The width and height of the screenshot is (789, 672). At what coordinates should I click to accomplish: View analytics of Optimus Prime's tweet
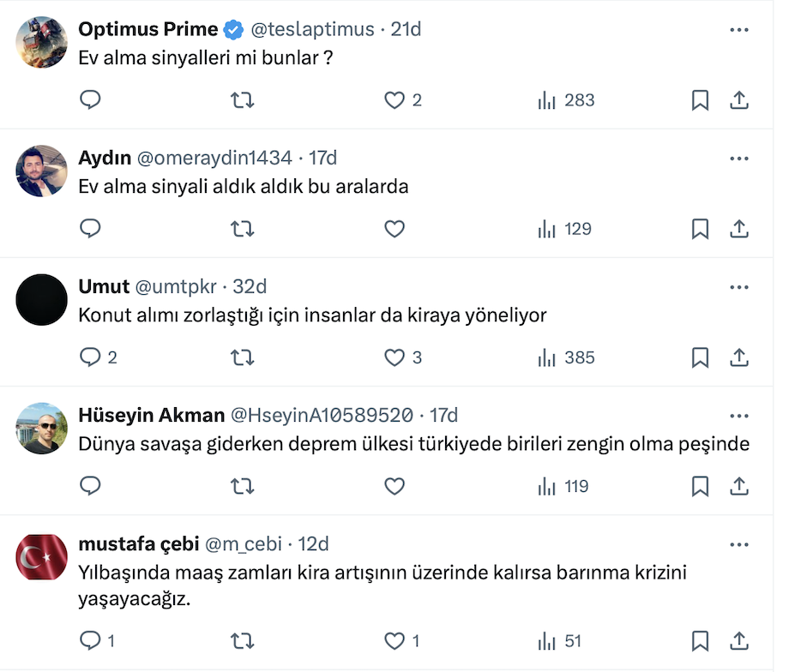(566, 100)
